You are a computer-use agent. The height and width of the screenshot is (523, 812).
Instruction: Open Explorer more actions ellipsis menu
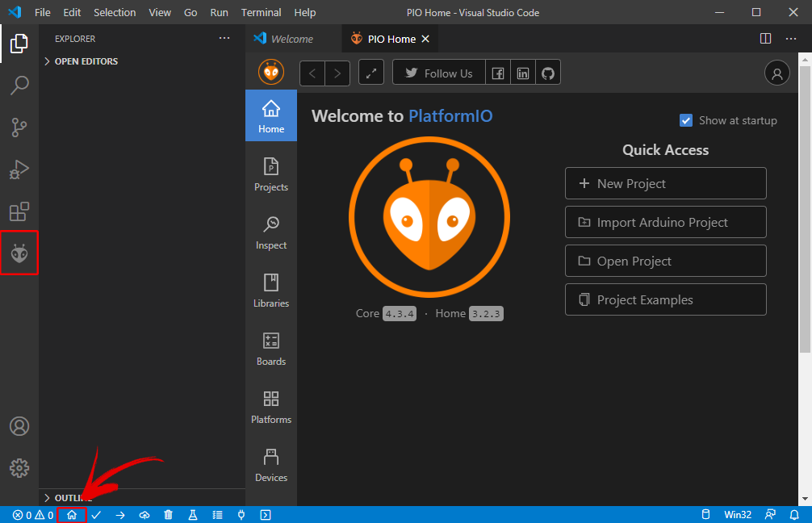coord(224,38)
